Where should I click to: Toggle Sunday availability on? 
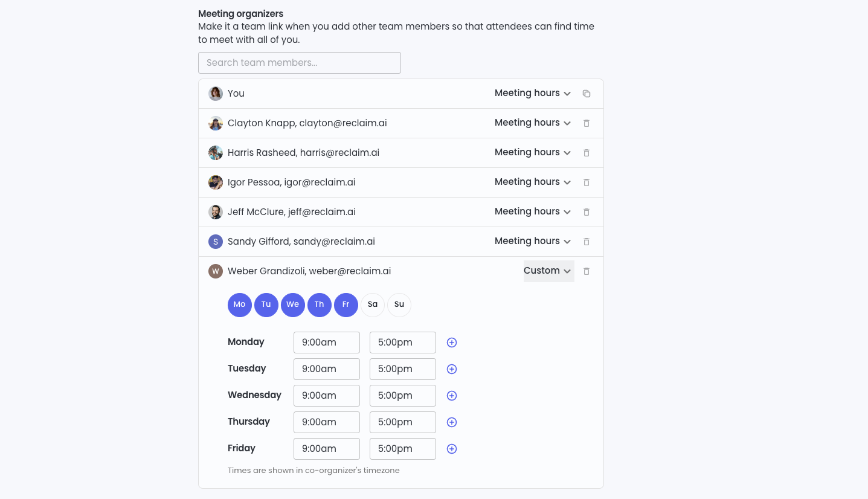tap(399, 304)
